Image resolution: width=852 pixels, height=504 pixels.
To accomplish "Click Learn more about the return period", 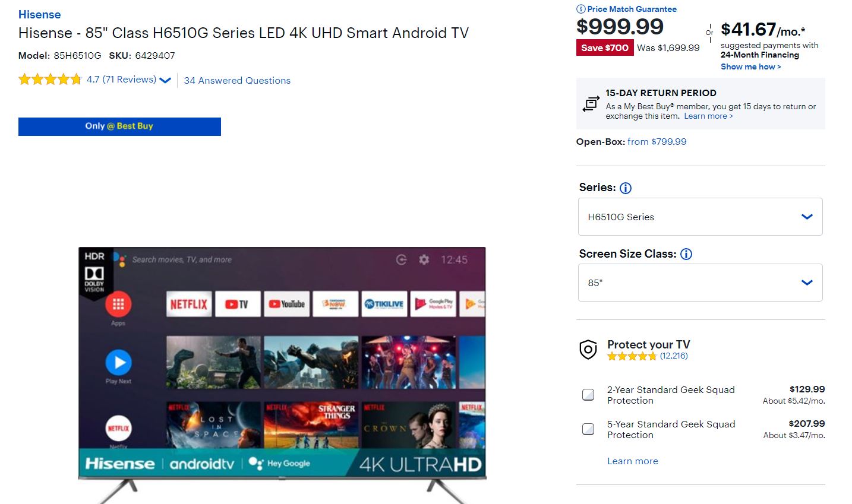I will (x=708, y=116).
